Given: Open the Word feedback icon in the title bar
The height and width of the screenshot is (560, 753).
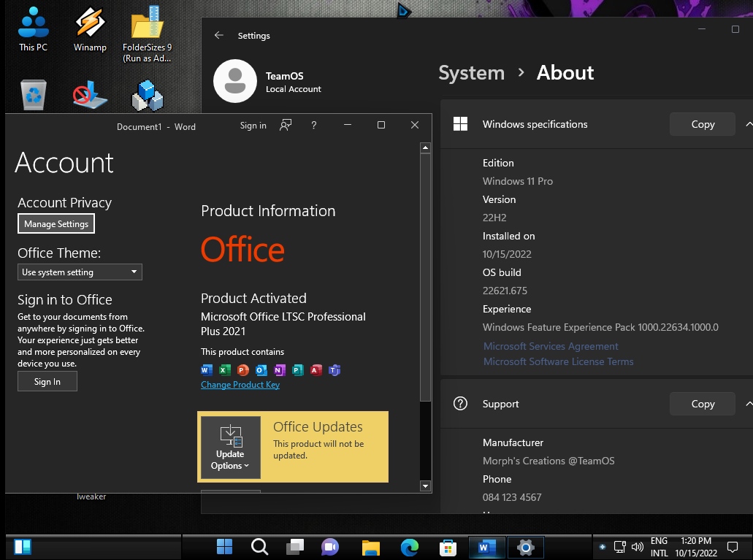Looking at the screenshot, I should click(x=286, y=126).
